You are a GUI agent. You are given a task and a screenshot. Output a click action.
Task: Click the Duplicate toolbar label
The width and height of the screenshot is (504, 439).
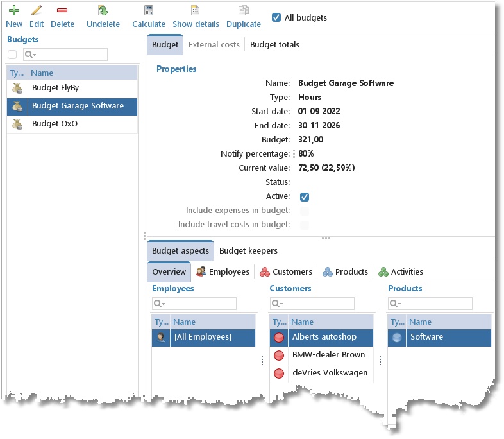[x=243, y=24]
